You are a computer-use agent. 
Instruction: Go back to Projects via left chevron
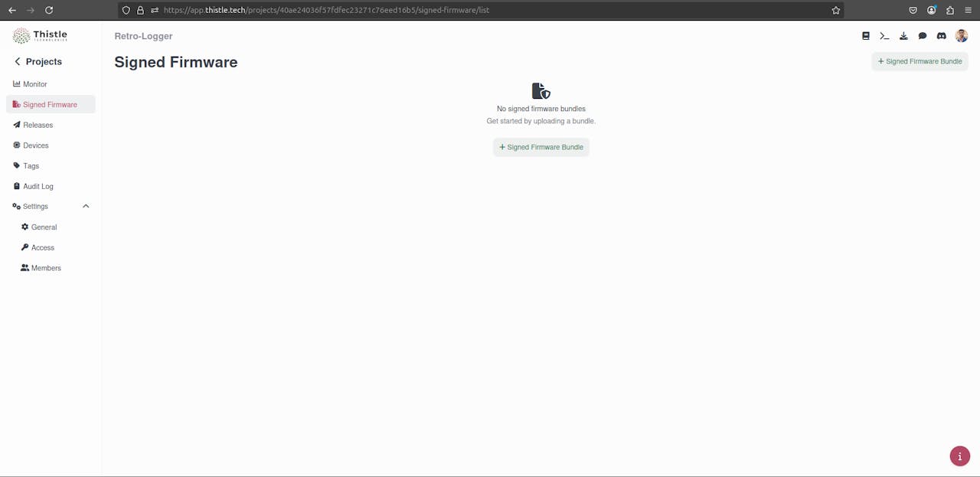click(18, 61)
